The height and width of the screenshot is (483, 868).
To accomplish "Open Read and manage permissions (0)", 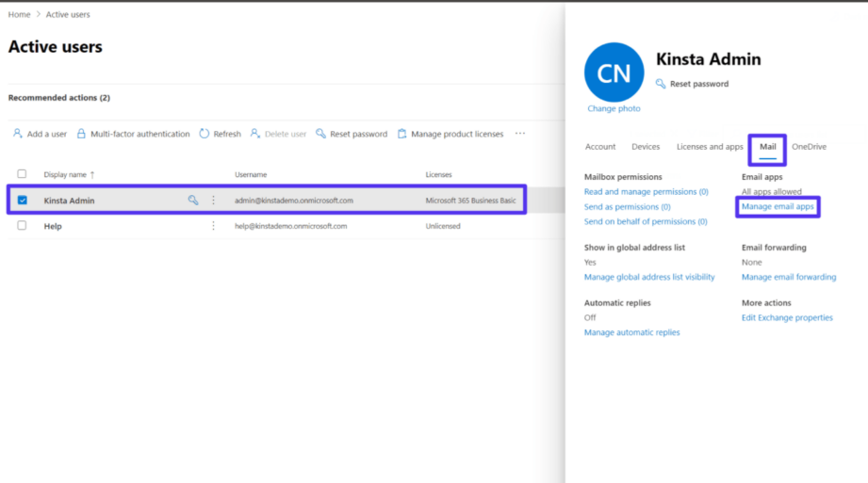I will (646, 191).
